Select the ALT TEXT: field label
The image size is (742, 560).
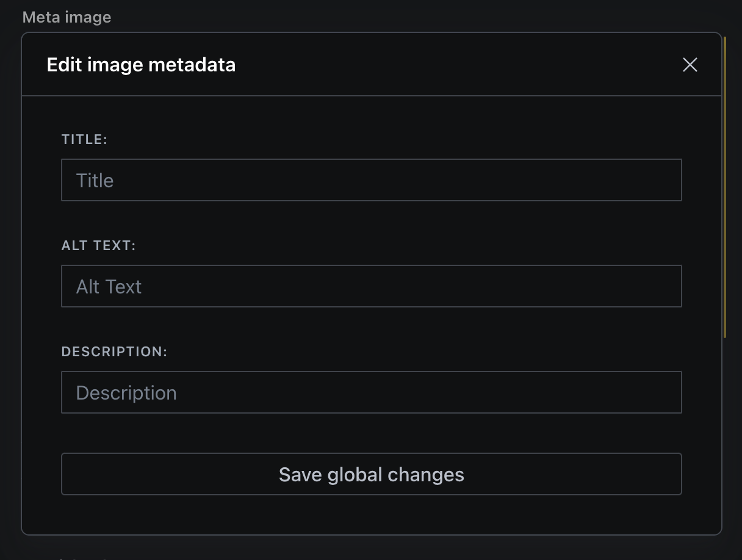97,245
